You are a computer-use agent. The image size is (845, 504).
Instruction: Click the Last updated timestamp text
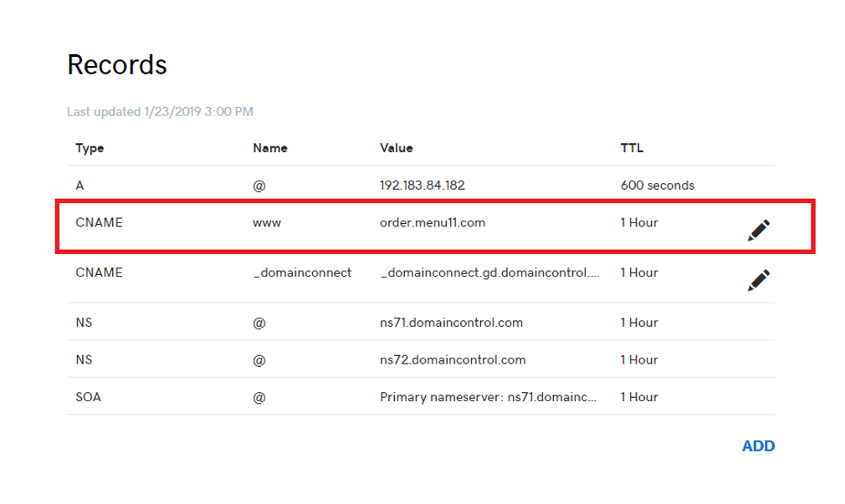[160, 111]
